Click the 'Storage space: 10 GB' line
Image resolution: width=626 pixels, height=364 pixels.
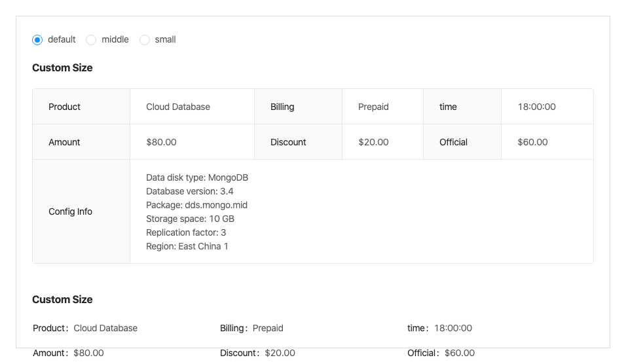(x=190, y=219)
